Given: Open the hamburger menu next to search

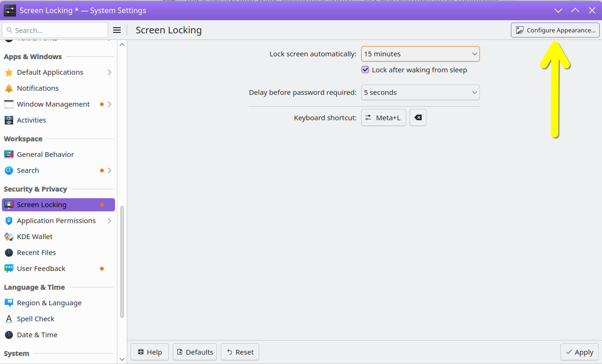Looking at the screenshot, I should [x=117, y=30].
